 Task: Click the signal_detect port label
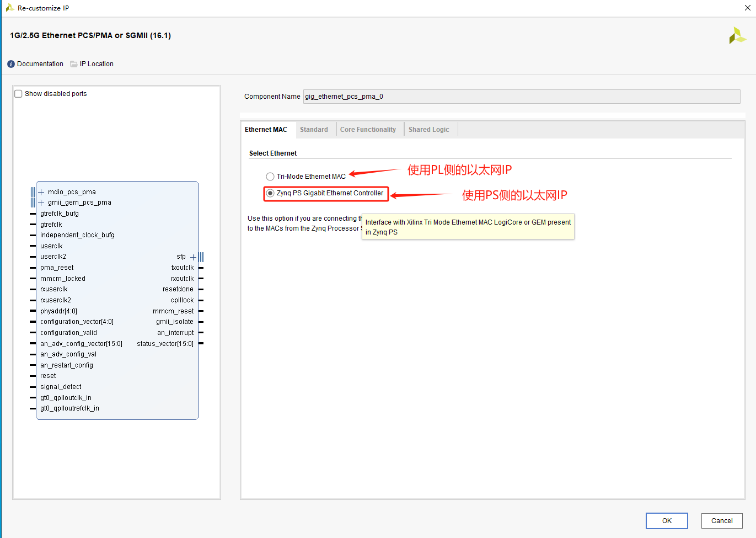point(61,387)
